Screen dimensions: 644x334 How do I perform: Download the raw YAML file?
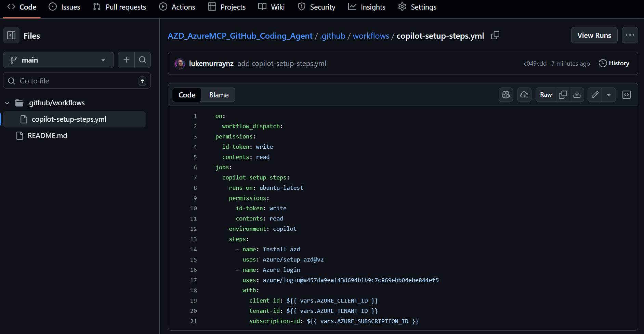577,95
